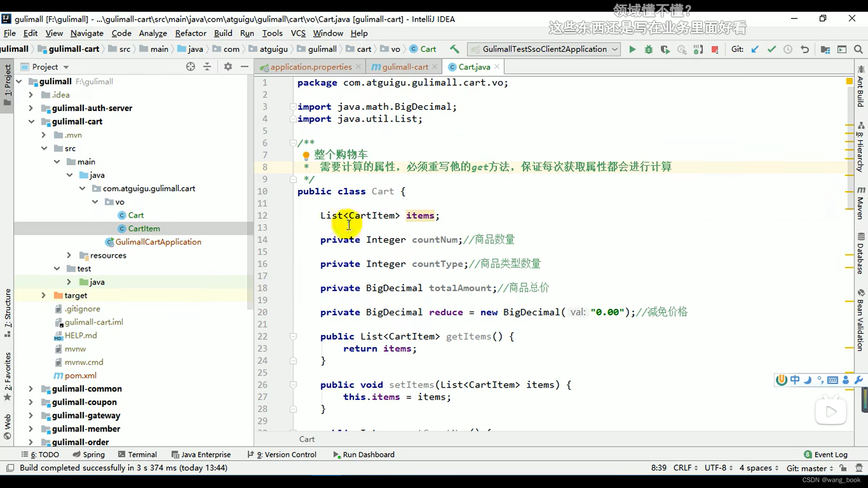Image resolution: width=868 pixels, height=488 pixels.
Task: Open the Event Log
Action: click(x=826, y=454)
